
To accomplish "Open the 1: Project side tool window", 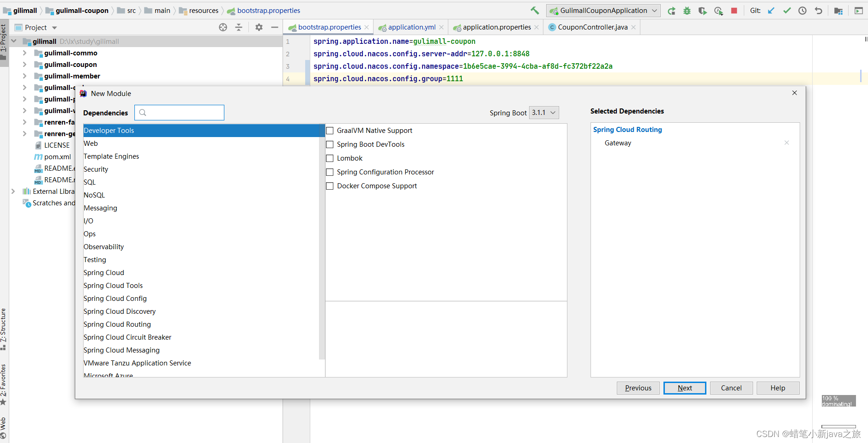I will 4,42.
